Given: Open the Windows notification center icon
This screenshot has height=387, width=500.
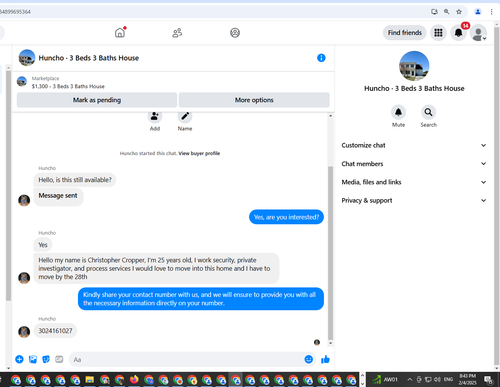Looking at the screenshot, I should pyautogui.click(x=489, y=380).
